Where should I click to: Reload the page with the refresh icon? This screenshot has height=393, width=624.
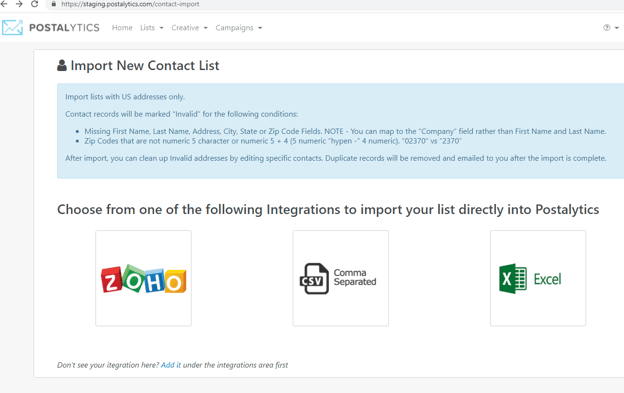(x=35, y=4)
